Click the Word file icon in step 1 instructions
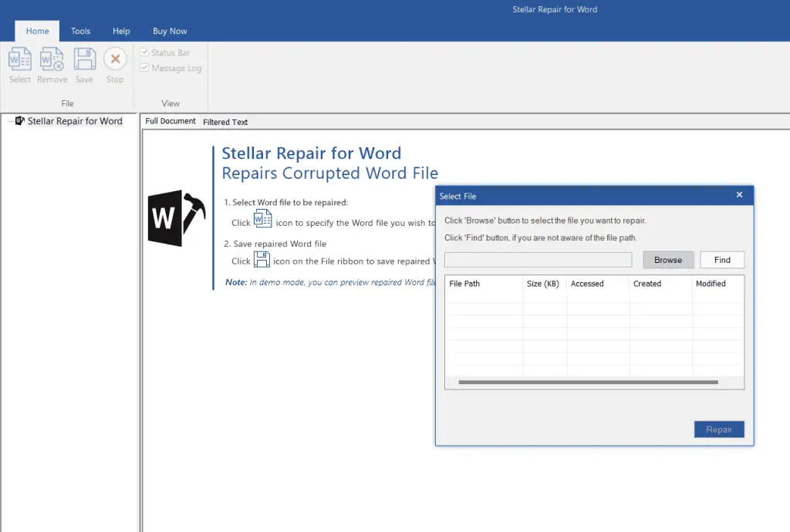 pos(262,219)
